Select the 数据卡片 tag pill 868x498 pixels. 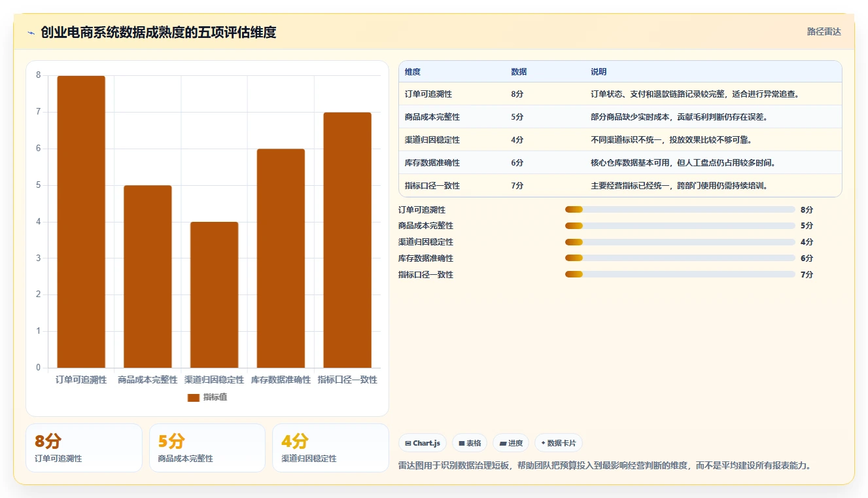pos(559,443)
